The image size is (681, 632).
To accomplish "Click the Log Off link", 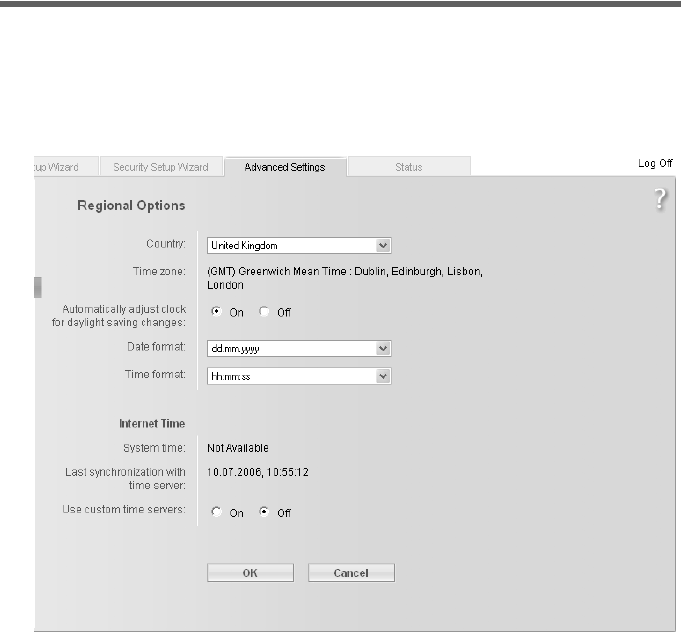I will [x=655, y=163].
